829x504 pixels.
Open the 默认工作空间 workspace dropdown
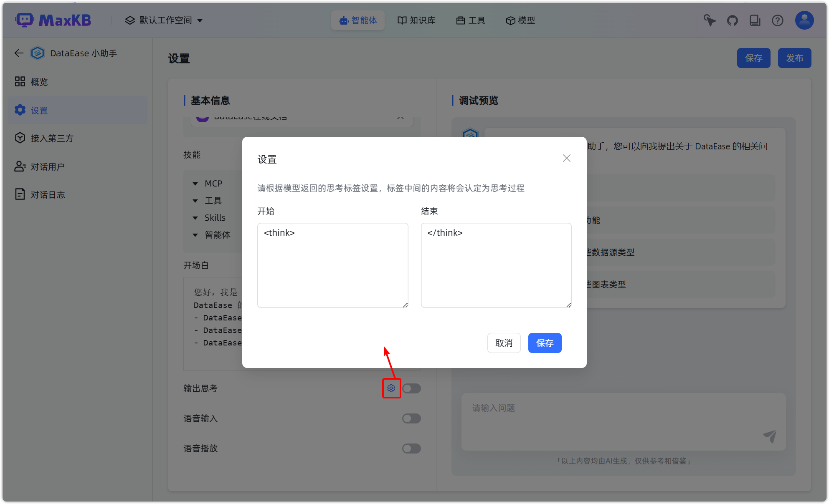point(164,20)
